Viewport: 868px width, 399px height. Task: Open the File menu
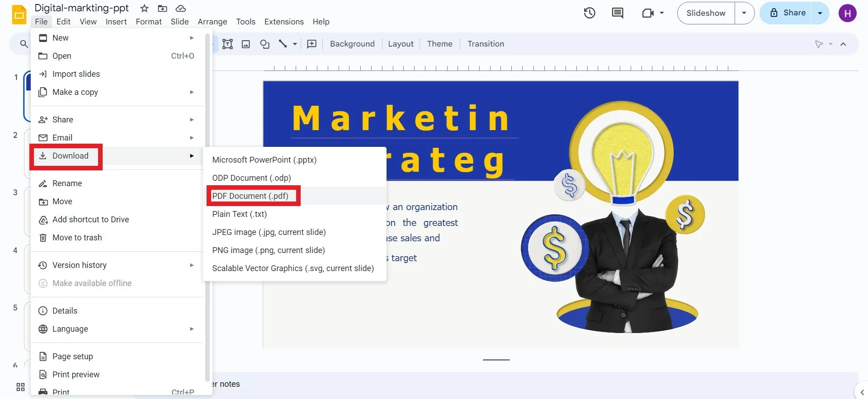(x=41, y=22)
